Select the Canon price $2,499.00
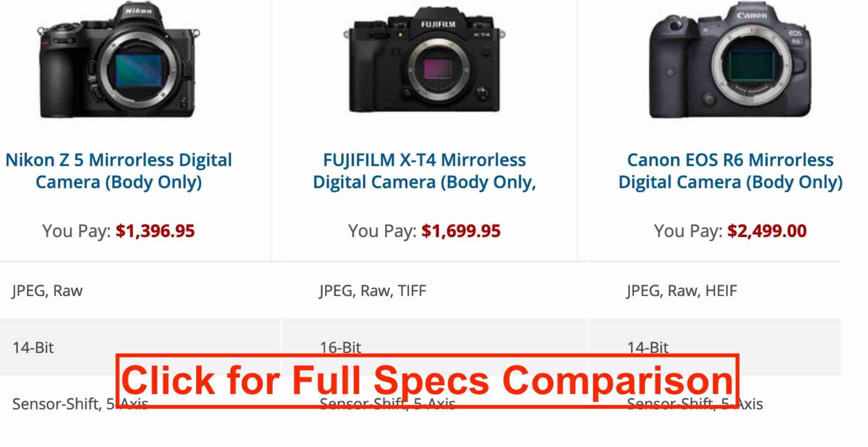 point(767,231)
